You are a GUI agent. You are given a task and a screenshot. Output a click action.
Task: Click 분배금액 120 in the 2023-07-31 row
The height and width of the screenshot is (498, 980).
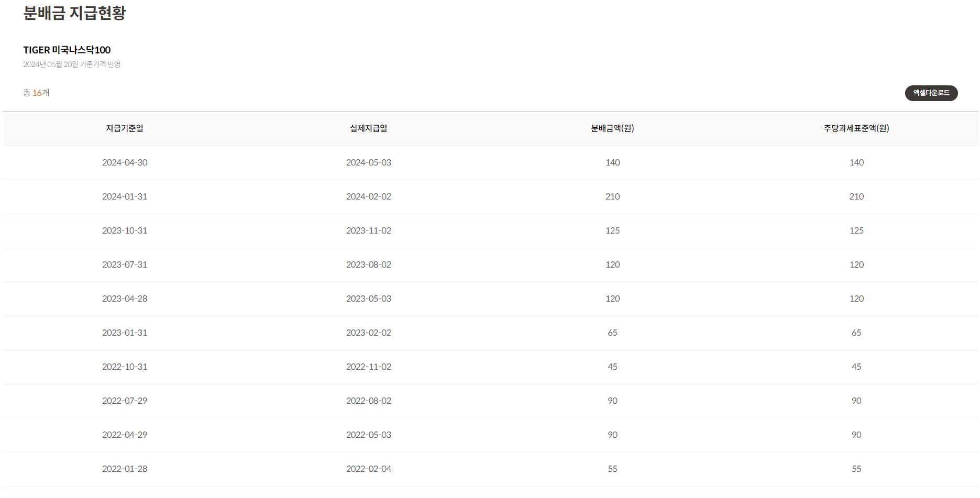click(612, 264)
